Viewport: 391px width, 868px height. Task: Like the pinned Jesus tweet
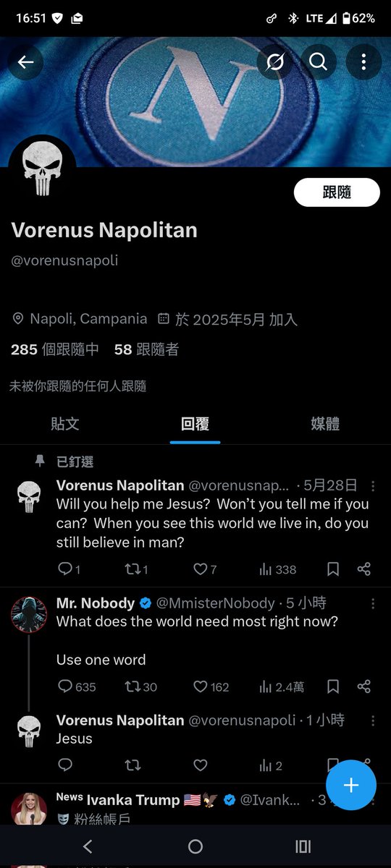click(x=205, y=569)
